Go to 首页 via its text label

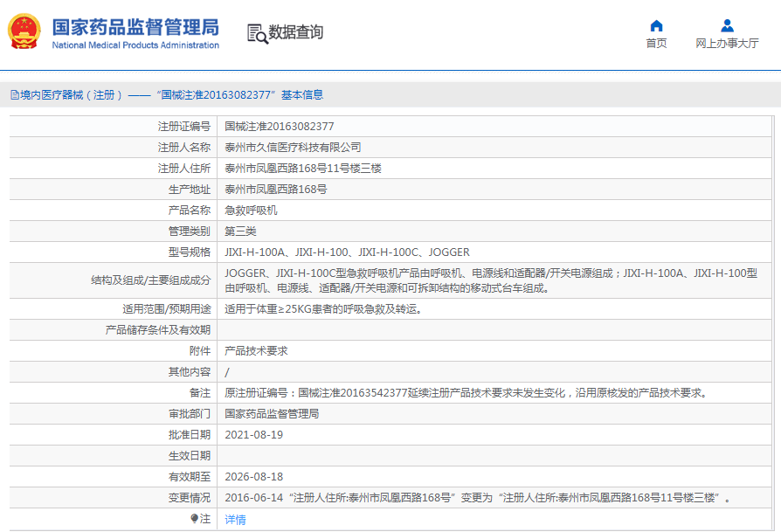(656, 44)
